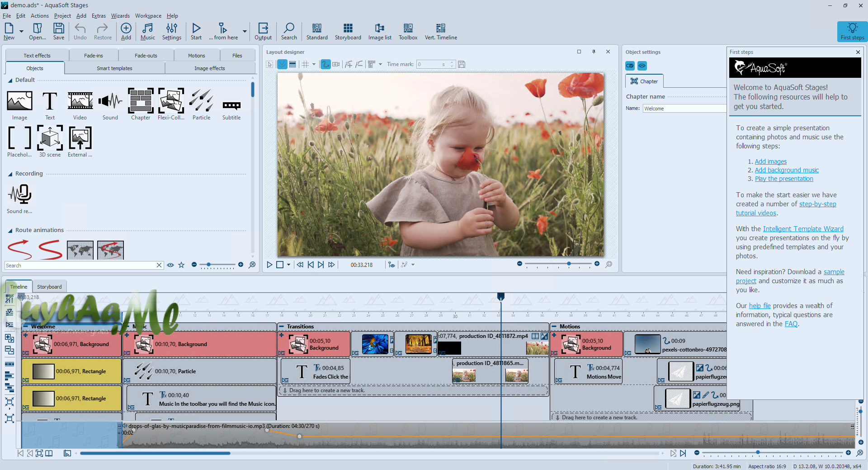Switch to the Vert. Timeline view

(441, 31)
